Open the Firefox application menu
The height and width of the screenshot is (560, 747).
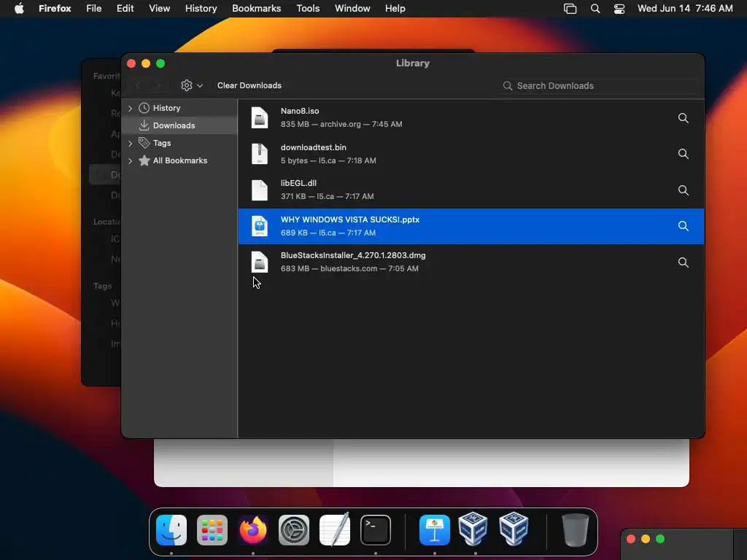click(55, 9)
